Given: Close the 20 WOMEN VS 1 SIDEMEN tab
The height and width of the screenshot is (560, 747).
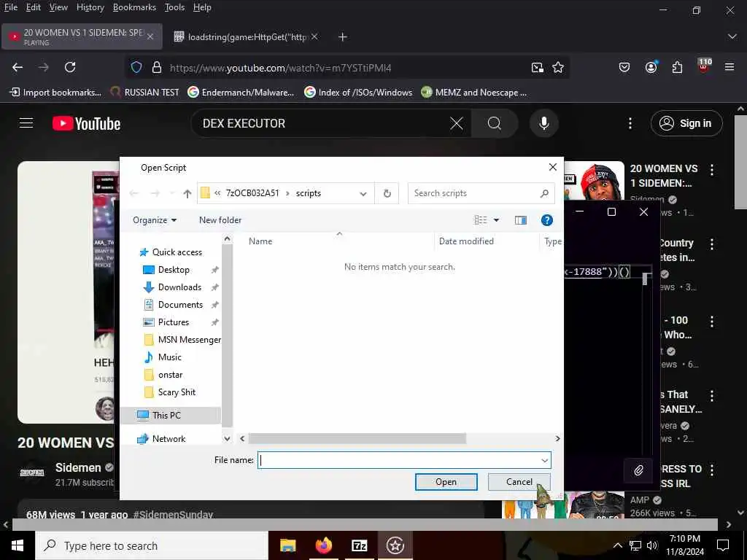Looking at the screenshot, I should [x=150, y=36].
